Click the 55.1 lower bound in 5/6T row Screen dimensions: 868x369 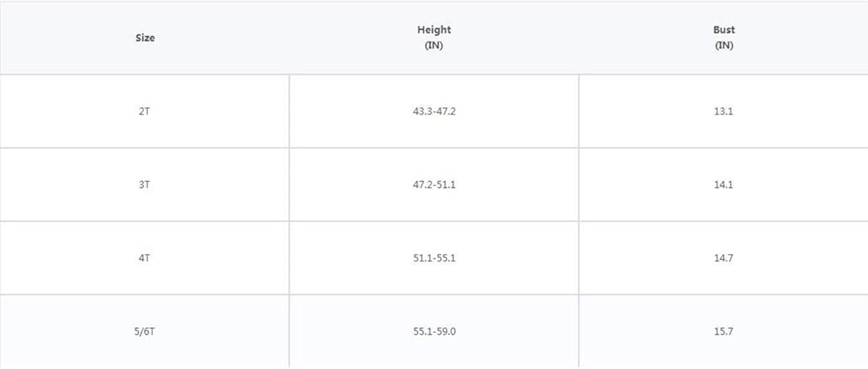pyautogui.click(x=422, y=331)
